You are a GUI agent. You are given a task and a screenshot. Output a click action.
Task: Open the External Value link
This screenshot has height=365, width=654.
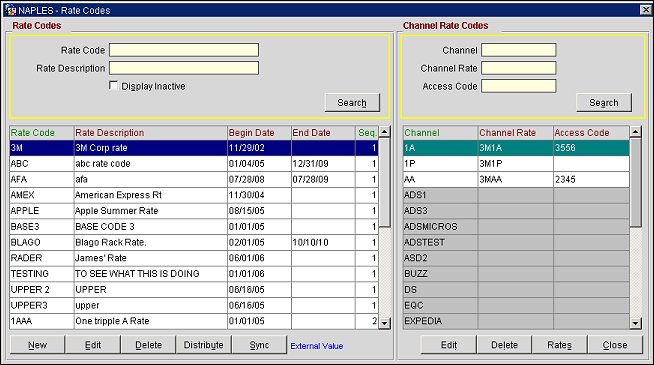317,346
